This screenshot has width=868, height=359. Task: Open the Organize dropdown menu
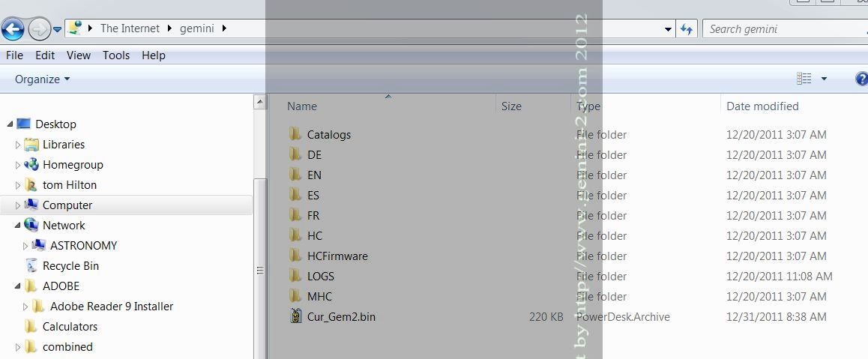click(42, 79)
